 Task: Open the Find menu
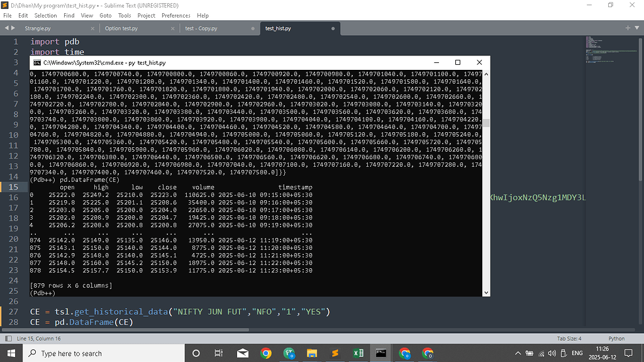[69, 15]
